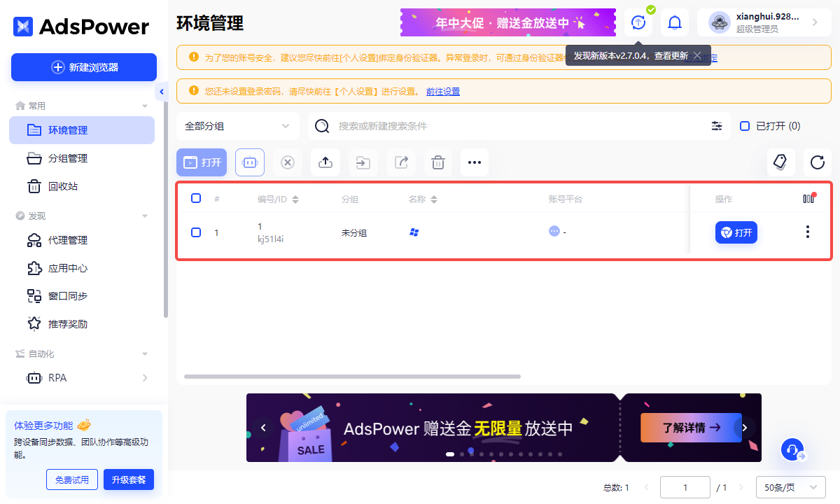
Task: Click the customer support headset icon
Action: (x=792, y=449)
